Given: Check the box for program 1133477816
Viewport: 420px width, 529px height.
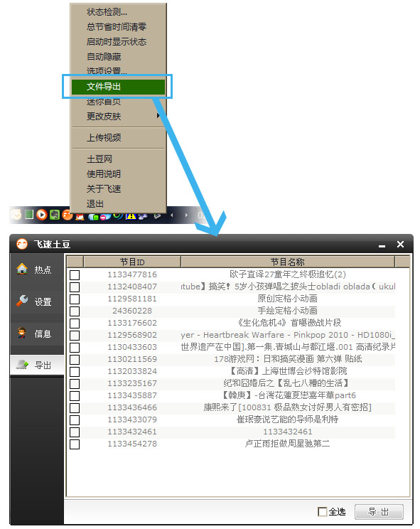Looking at the screenshot, I should pos(75,275).
